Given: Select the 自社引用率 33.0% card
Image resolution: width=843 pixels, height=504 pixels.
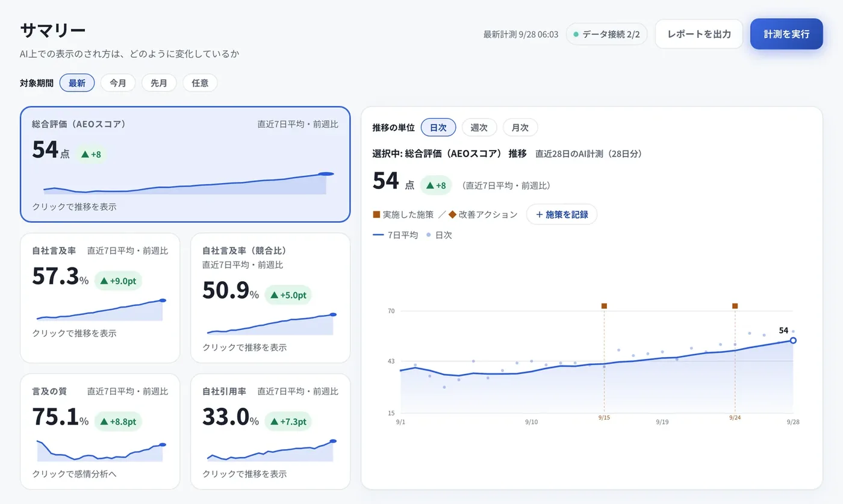Looking at the screenshot, I should [x=270, y=432].
